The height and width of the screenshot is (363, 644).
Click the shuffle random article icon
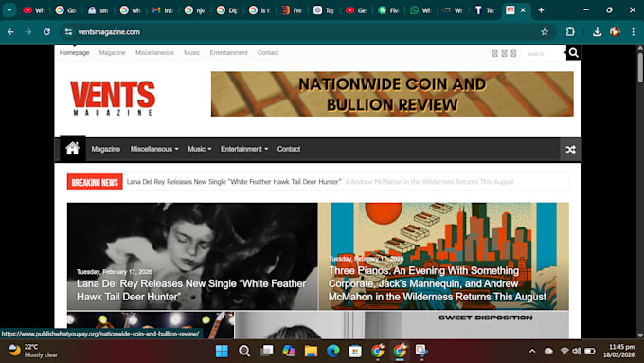point(570,150)
